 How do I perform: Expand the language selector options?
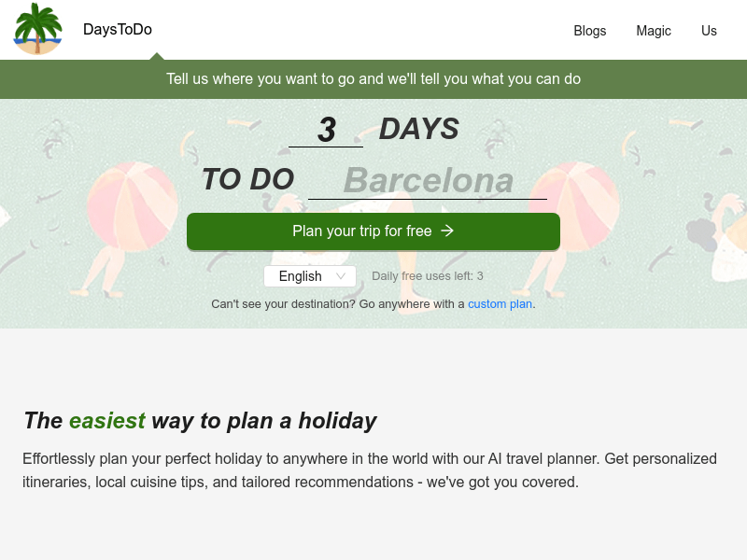point(309,276)
